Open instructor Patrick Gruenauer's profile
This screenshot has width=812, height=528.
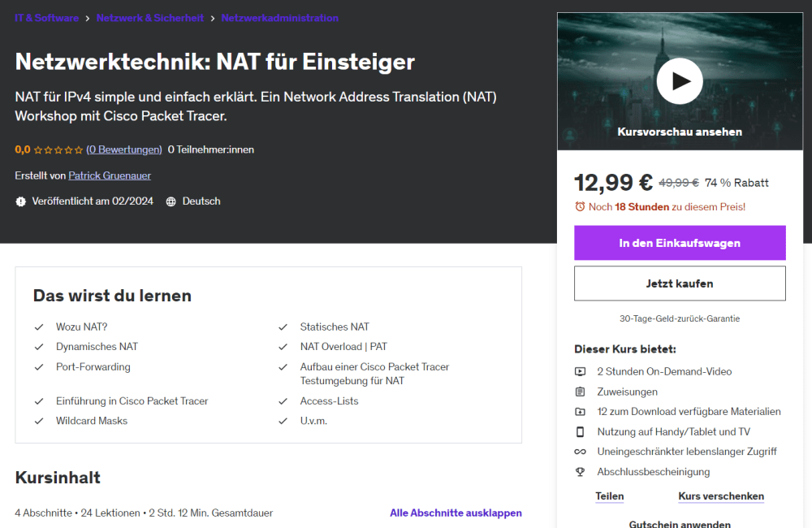[x=110, y=175]
